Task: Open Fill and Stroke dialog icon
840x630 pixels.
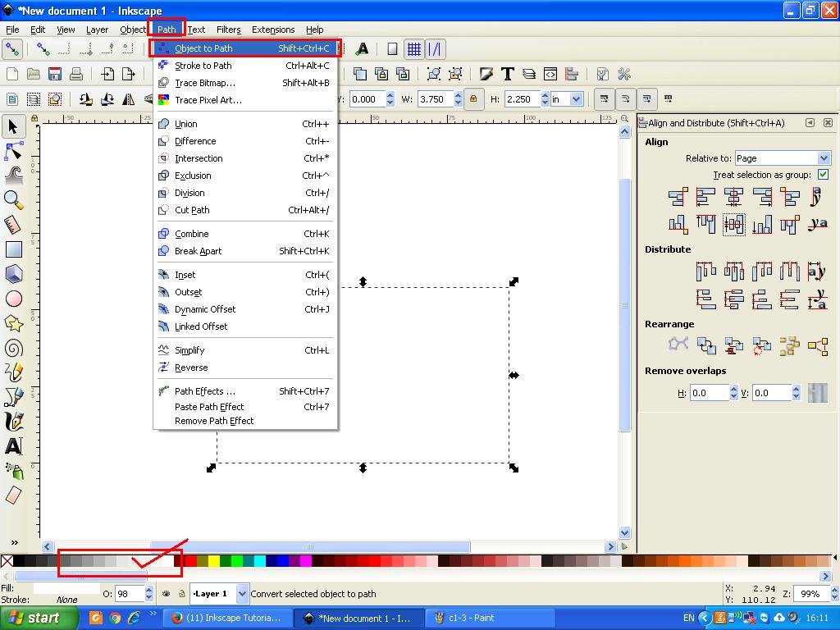Action: [486, 74]
